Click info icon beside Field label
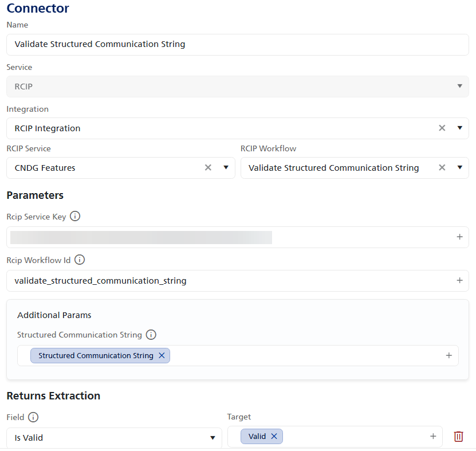Image resolution: width=476 pixels, height=451 pixels. click(33, 417)
